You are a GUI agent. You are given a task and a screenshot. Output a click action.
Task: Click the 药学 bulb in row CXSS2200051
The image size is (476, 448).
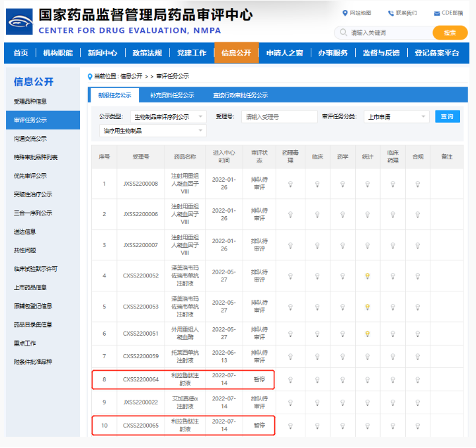(x=342, y=334)
